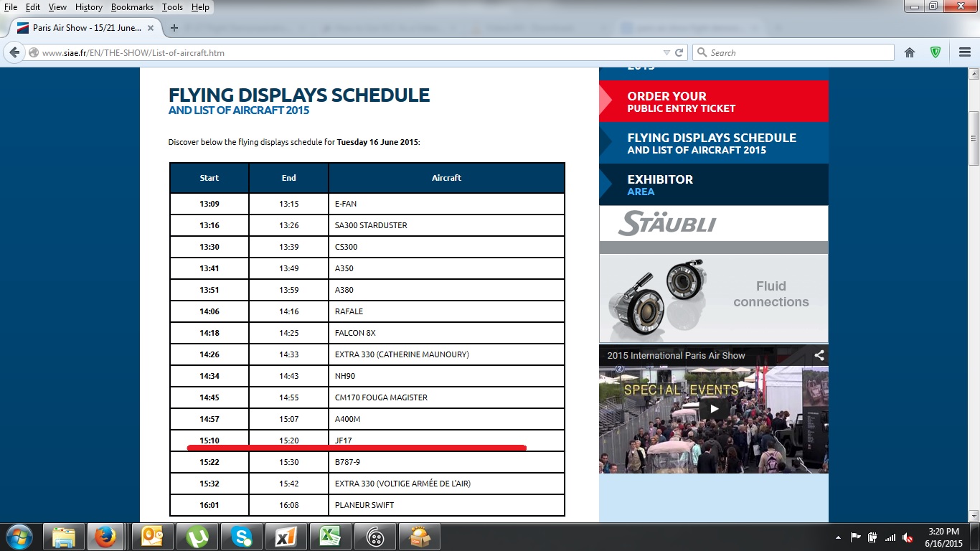Select the Paris Air Show browser tab
Viewport: 980px width, 551px height.
[x=86, y=28]
